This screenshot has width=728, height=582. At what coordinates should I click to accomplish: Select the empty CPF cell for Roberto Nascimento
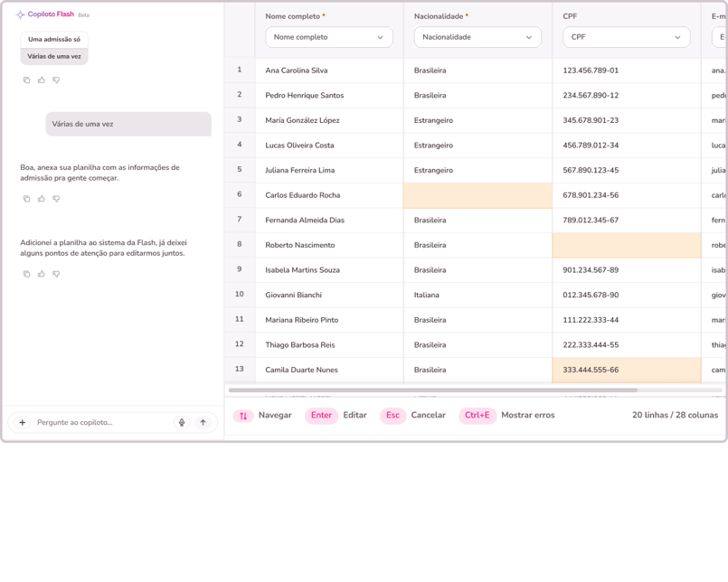click(x=627, y=245)
